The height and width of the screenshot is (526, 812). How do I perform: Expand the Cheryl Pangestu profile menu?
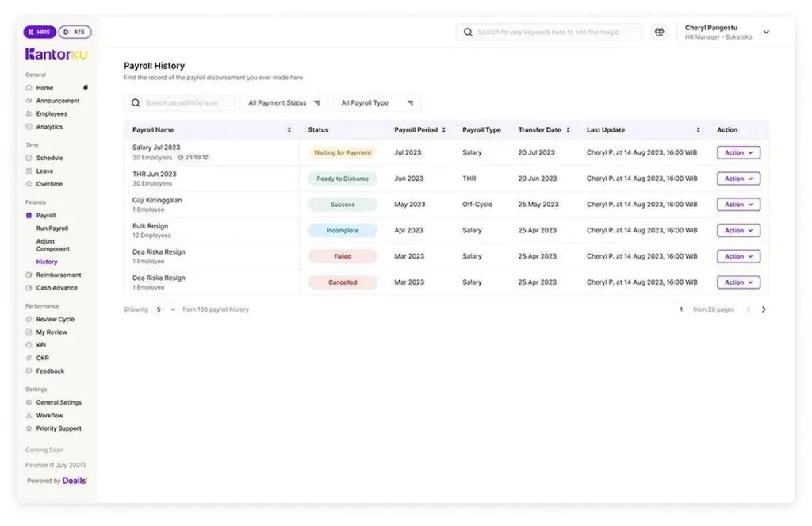coord(765,32)
